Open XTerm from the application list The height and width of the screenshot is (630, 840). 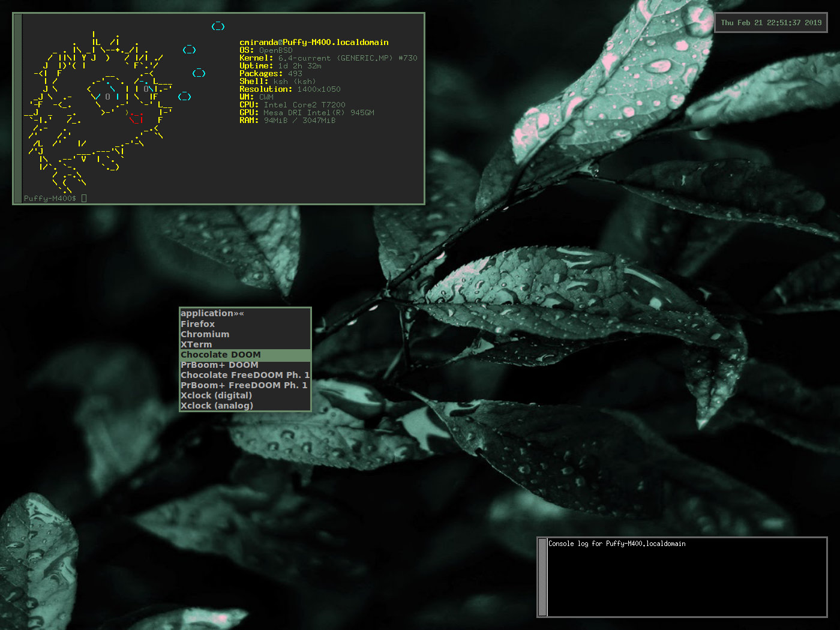[196, 344]
